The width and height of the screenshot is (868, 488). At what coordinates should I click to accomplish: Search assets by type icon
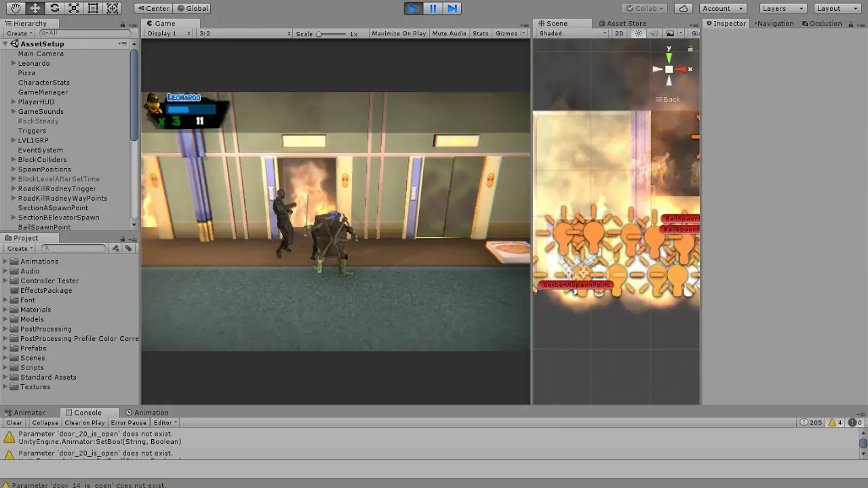click(115, 248)
